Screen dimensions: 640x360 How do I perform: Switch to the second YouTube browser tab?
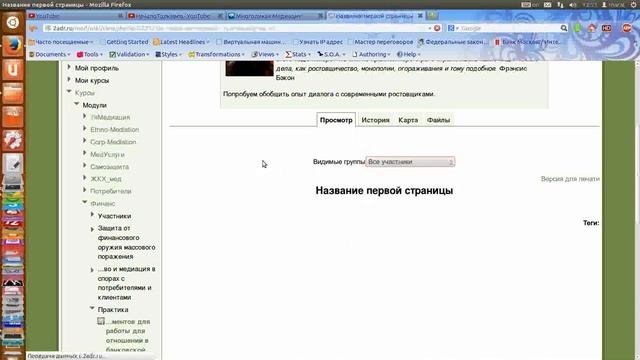click(176, 16)
